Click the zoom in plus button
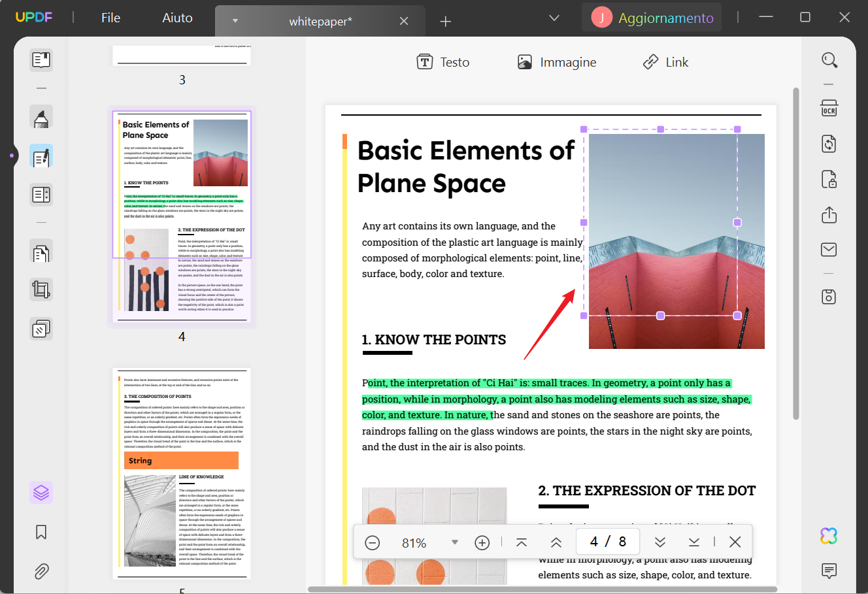The height and width of the screenshot is (594, 868). [482, 542]
